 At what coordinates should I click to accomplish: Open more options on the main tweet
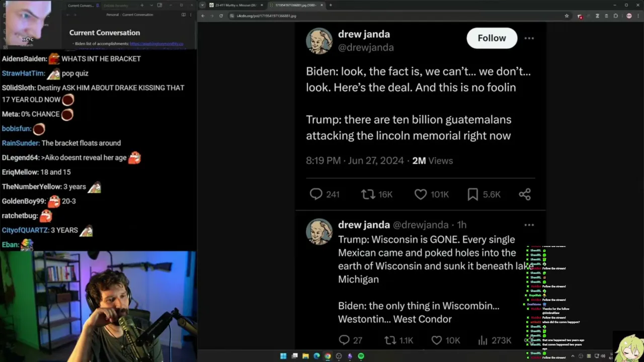(x=529, y=38)
